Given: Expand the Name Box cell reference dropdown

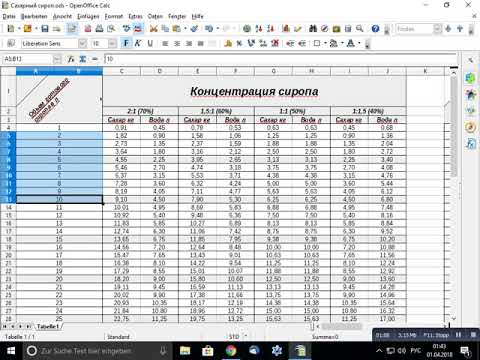Looking at the screenshot, I should click(x=57, y=59).
